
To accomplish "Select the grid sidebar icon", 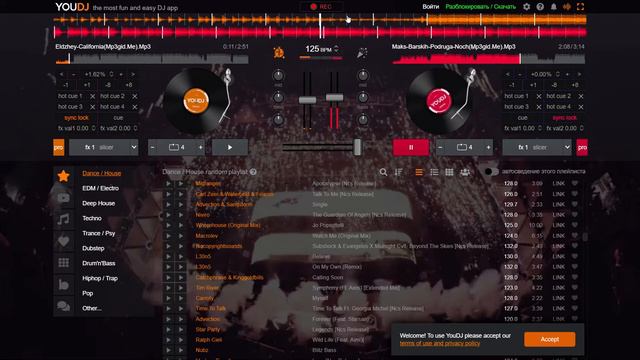I will click(x=63, y=262).
